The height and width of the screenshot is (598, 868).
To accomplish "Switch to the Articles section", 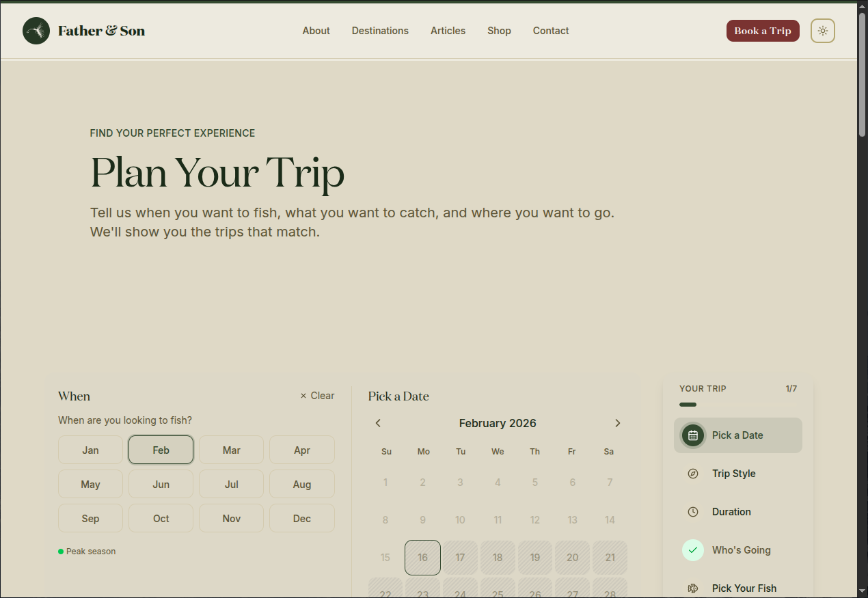I will click(x=448, y=30).
